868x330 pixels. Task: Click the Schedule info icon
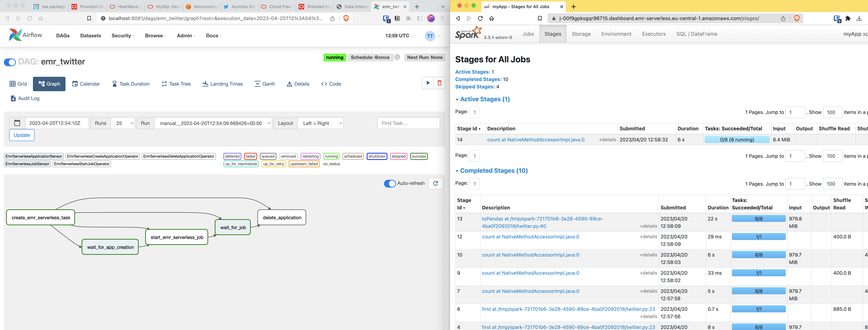(x=397, y=57)
